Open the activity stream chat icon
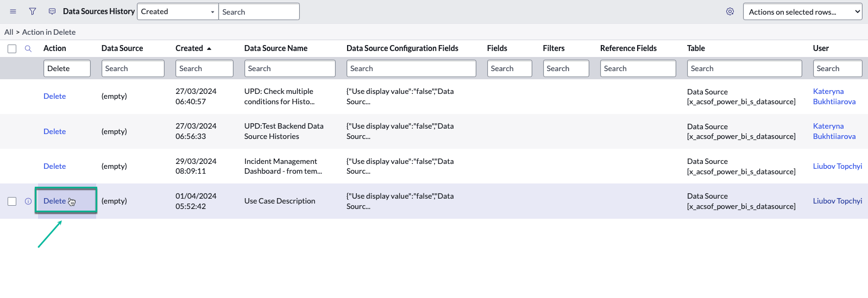Viewport: 868px width, 298px height. point(52,11)
